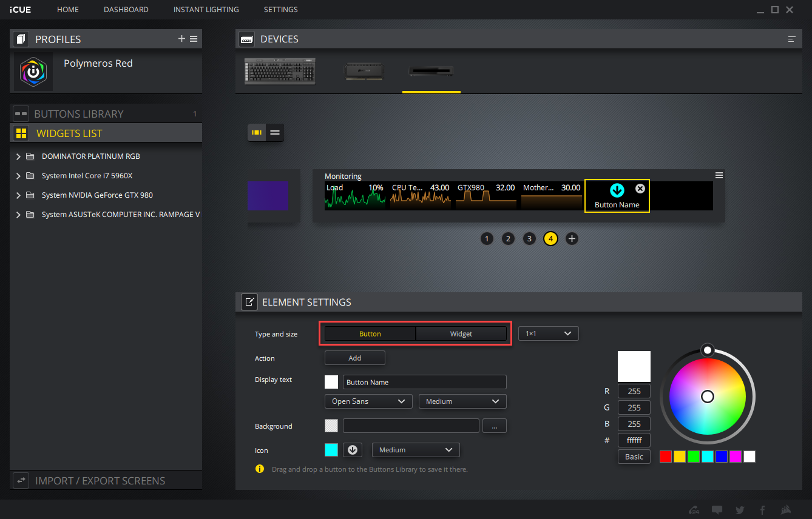Pick the red preset color swatch
This screenshot has width=812, height=519.
pos(666,457)
